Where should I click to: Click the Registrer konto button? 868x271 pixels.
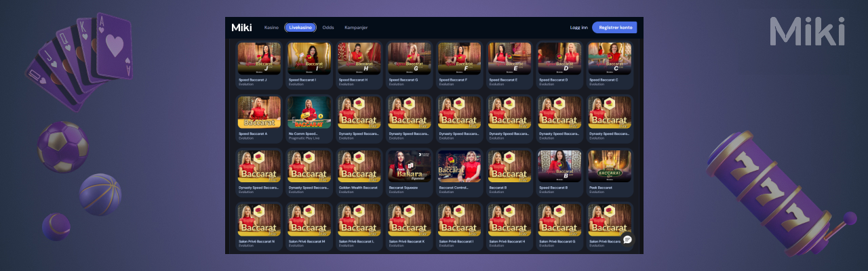point(615,28)
